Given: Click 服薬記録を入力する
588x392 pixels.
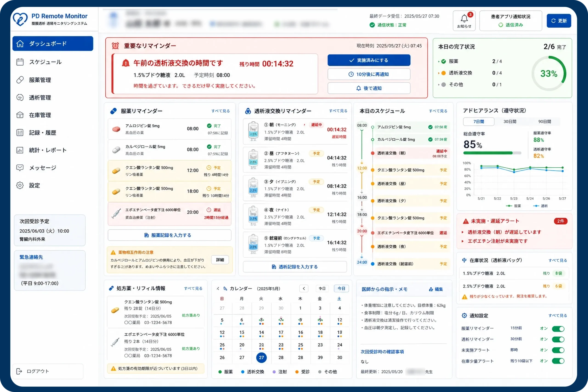Looking at the screenshot, I should coord(170,235).
